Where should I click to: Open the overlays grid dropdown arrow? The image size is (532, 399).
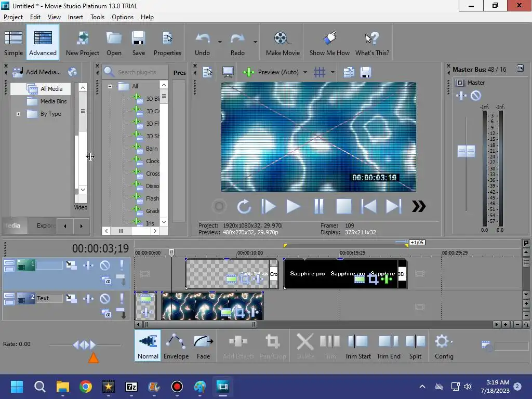pos(332,72)
